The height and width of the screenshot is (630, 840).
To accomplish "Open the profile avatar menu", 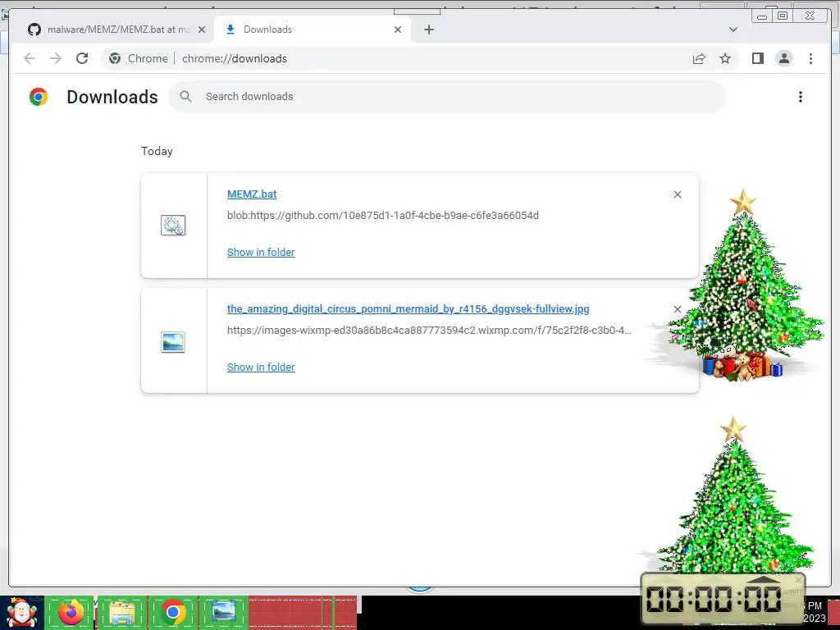I will (783, 58).
